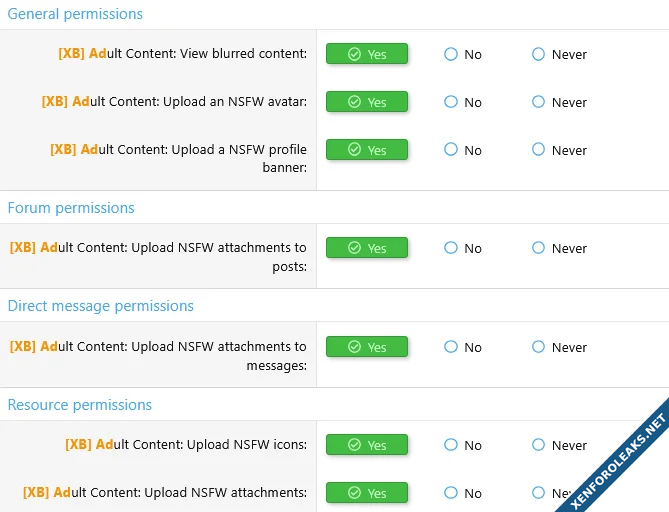Image resolution: width=669 pixels, height=512 pixels.
Task: Select Yes for Upload NSFW icons
Action: point(367,445)
